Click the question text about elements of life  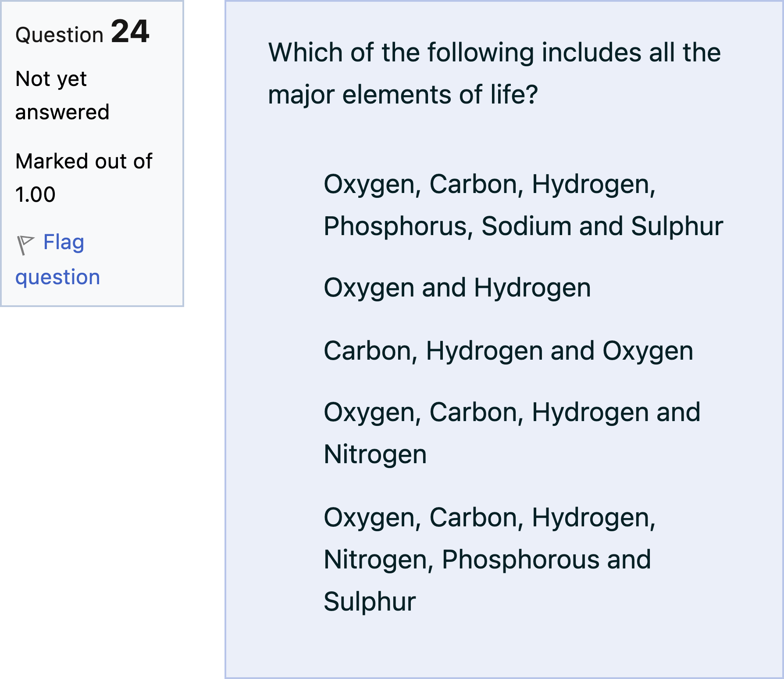click(x=494, y=73)
